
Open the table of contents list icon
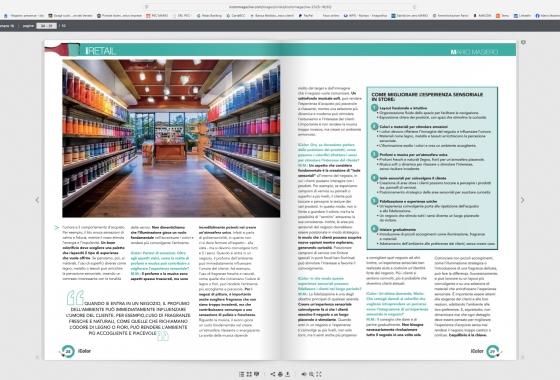(242, 374)
